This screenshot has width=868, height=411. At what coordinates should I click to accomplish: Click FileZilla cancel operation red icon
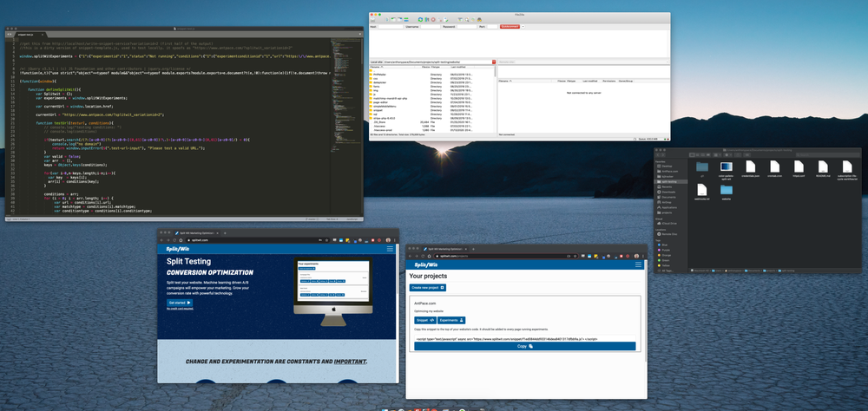click(x=433, y=19)
